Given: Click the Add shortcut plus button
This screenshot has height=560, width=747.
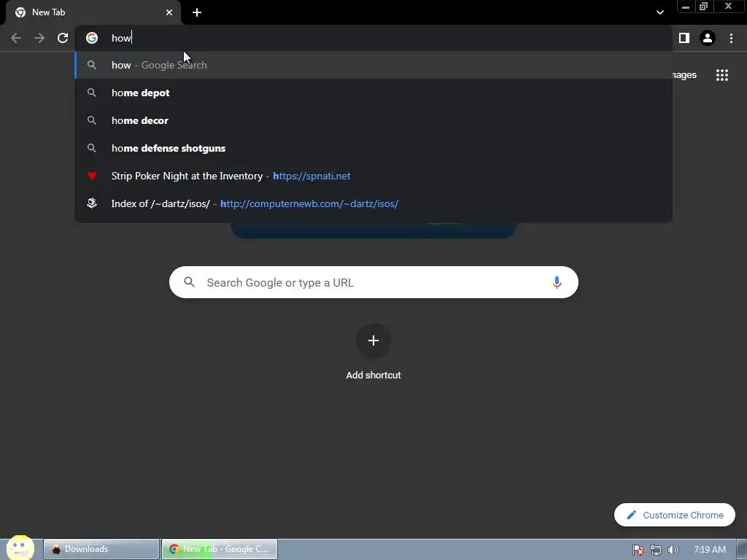Looking at the screenshot, I should click(x=373, y=341).
